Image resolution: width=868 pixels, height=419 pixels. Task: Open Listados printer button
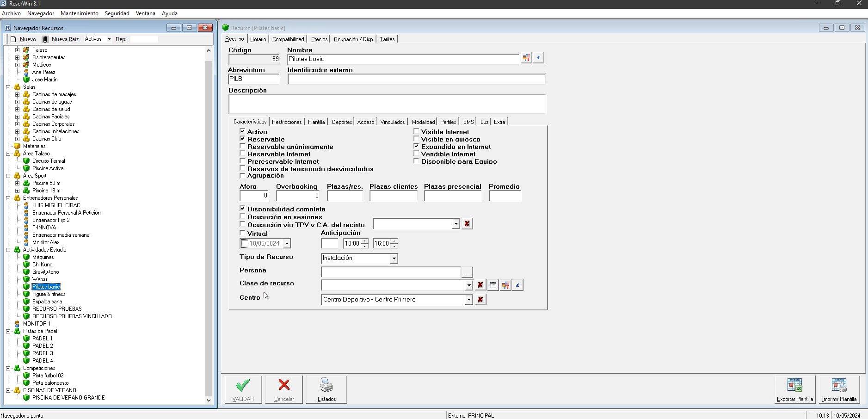tap(326, 389)
